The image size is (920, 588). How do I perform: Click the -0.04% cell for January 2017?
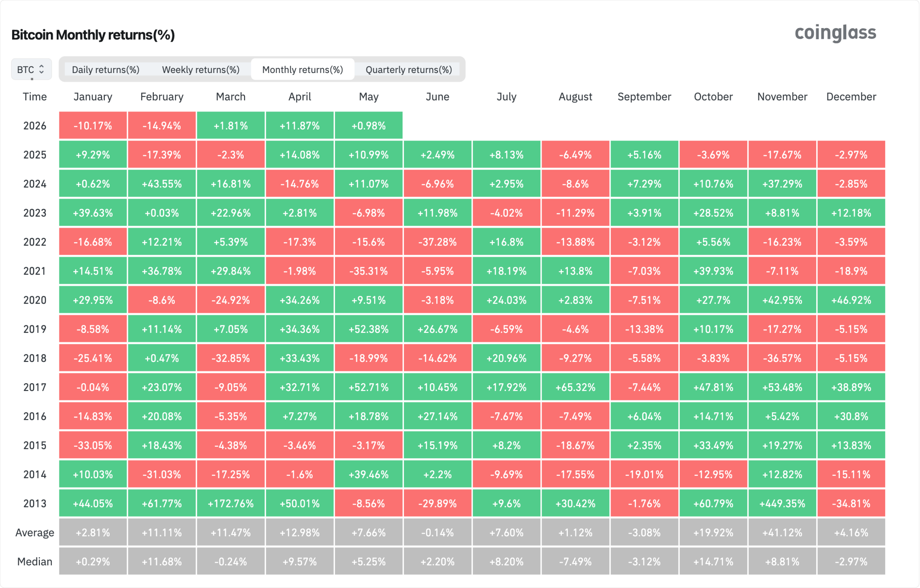coord(93,387)
